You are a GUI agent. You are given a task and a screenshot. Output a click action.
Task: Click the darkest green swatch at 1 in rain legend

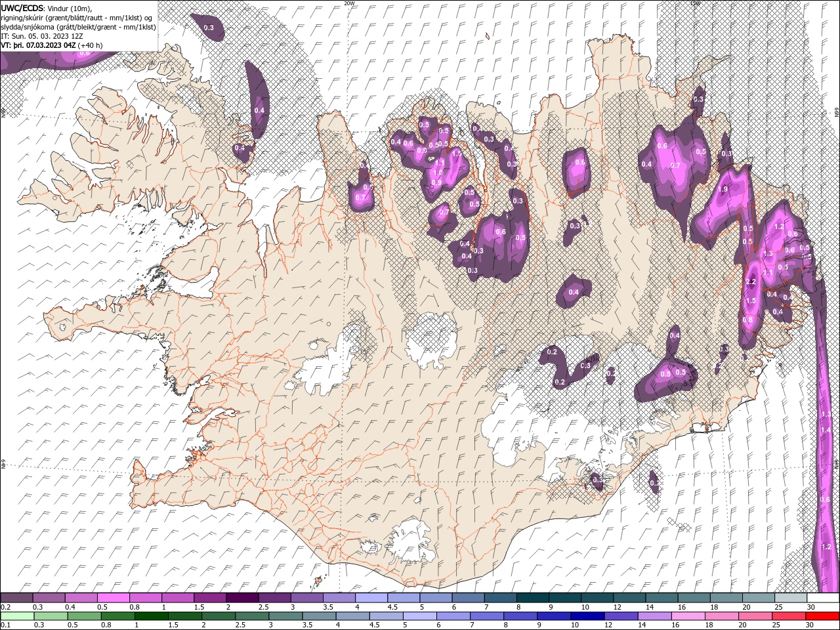pos(151,616)
